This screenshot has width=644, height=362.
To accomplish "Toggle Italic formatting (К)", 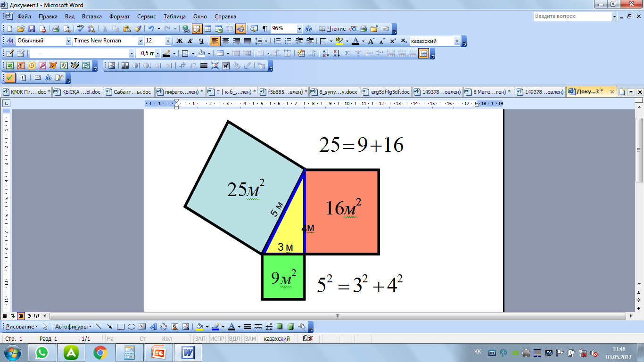I will (190, 41).
